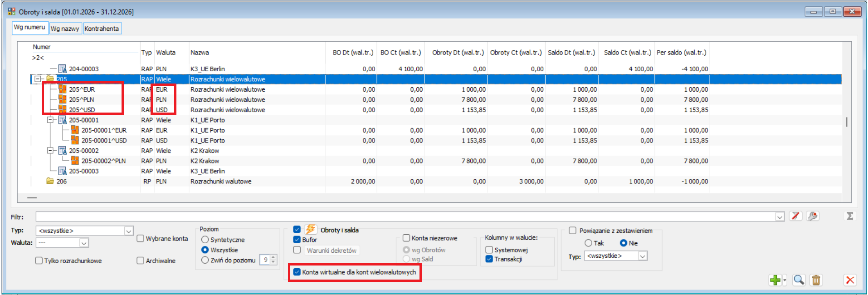The height and width of the screenshot is (295, 868).
Task: Select the 206 Rozrachunki walutowe account row
Action: [220, 182]
